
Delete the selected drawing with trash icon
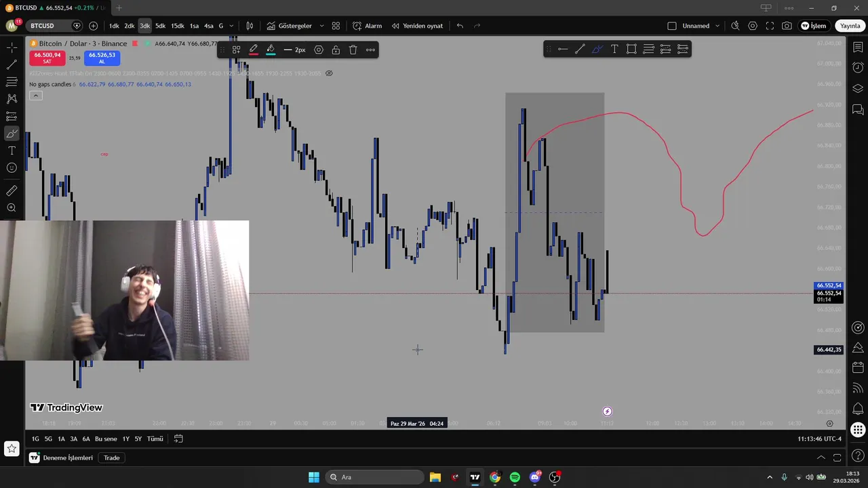353,49
